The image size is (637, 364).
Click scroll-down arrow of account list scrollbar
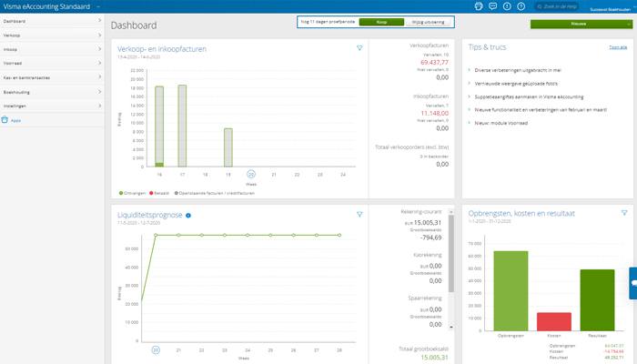[451, 327]
